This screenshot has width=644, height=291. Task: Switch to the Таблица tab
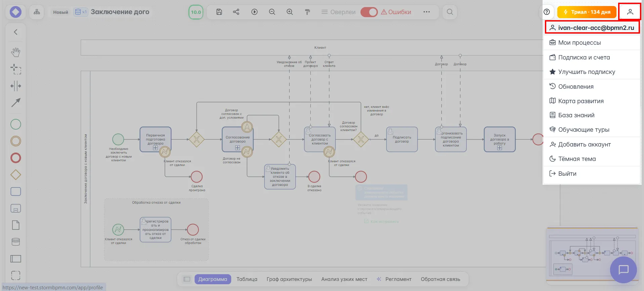point(247,279)
